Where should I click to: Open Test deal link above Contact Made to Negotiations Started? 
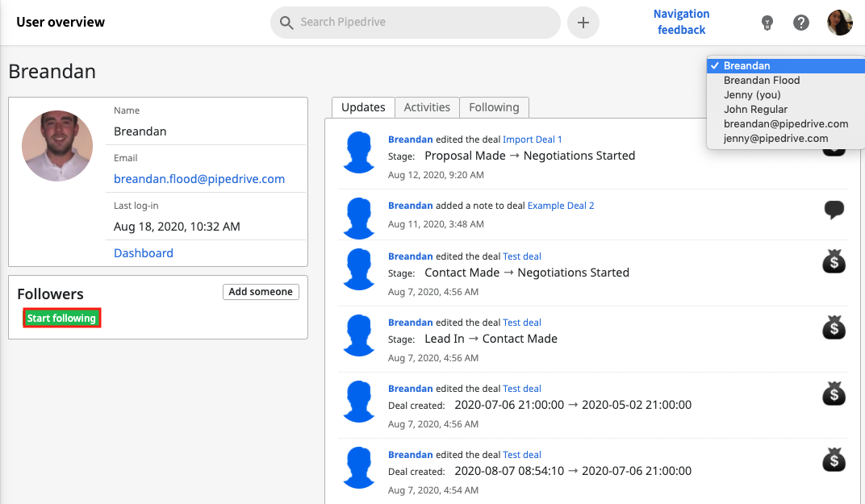[522, 256]
